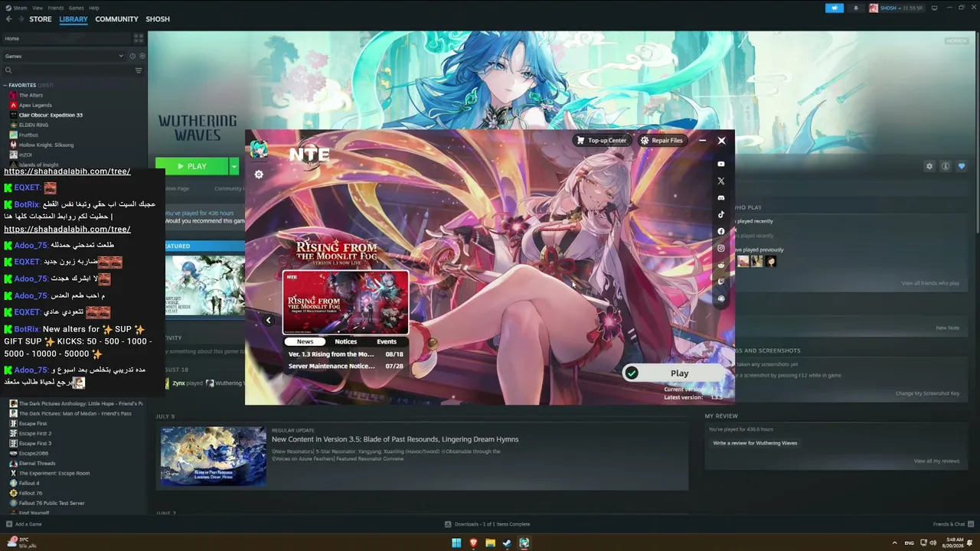Open Facebook link in NTE launcher sidebar
980x551 pixels.
[x=720, y=231]
